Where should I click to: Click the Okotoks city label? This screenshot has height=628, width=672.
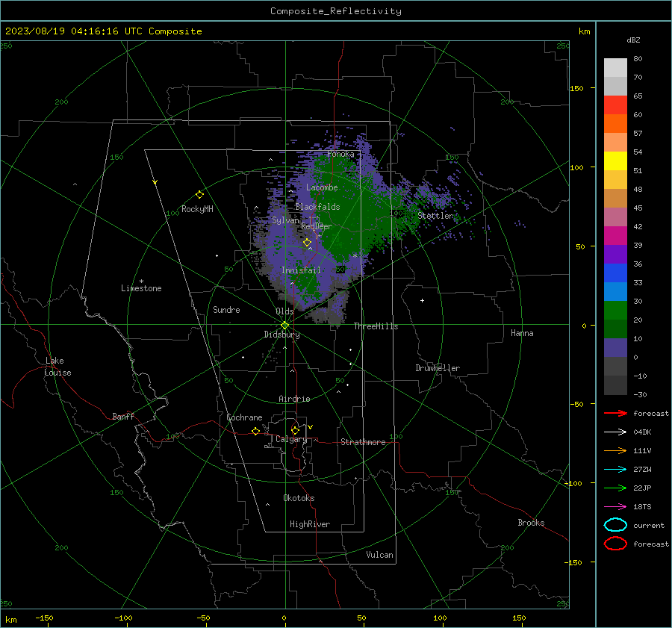299,498
